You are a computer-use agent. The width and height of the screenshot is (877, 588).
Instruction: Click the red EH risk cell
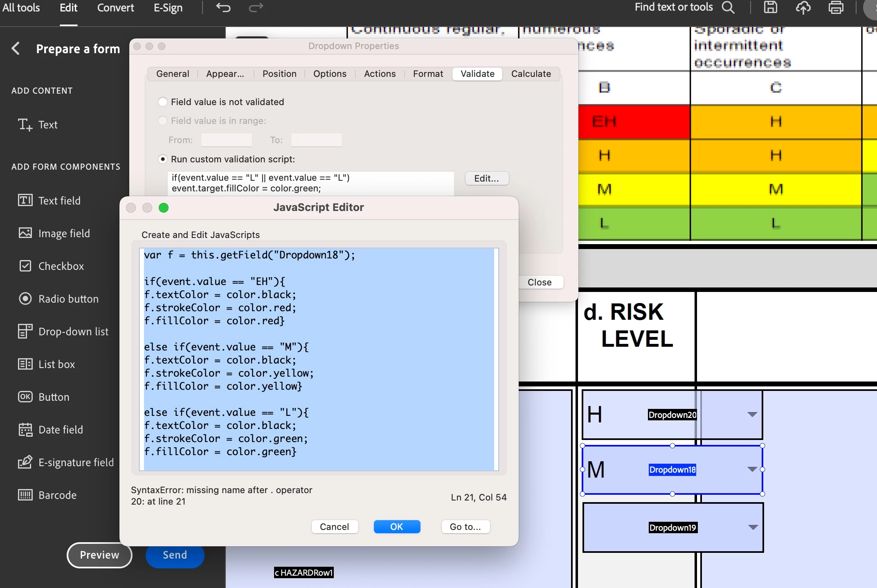(633, 121)
